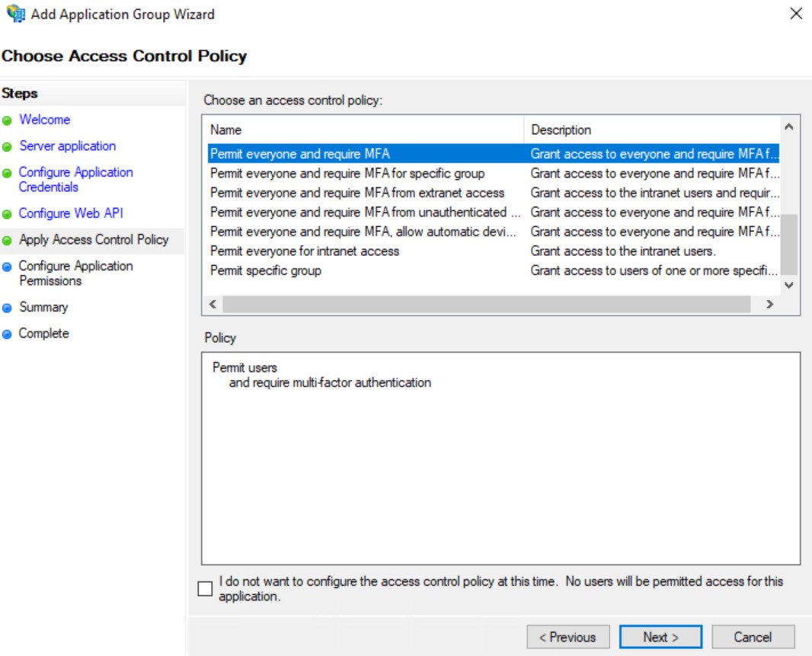The width and height of the screenshot is (812, 656).
Task: Click green bullet beside Welcome step
Action: [x=7, y=120]
